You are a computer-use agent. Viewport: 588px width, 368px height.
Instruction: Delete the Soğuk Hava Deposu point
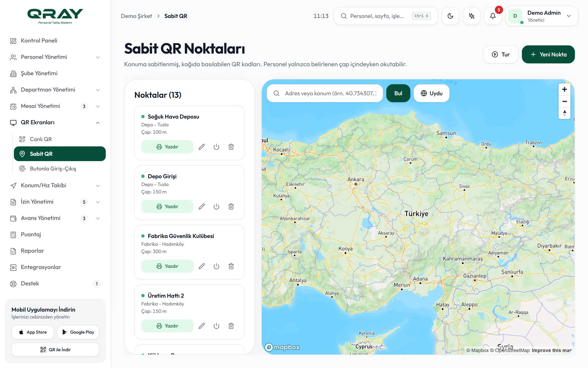pos(231,147)
